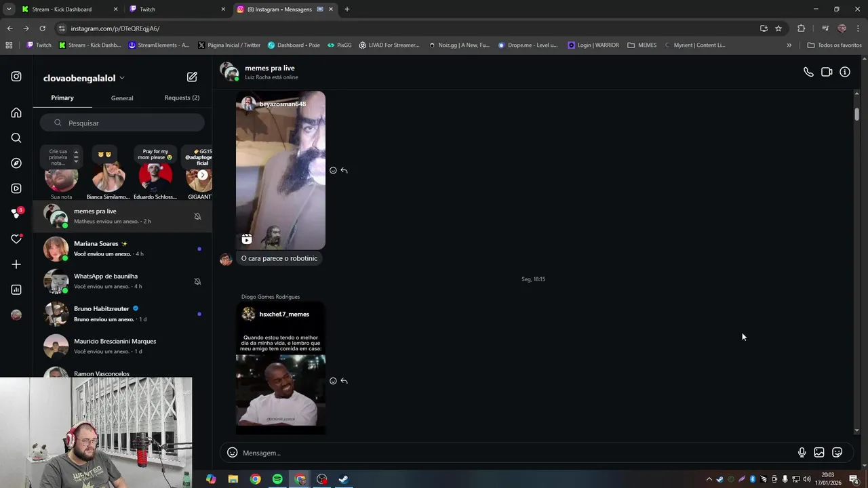Open hsxchef.7_memes profile on shared post

click(x=283, y=314)
